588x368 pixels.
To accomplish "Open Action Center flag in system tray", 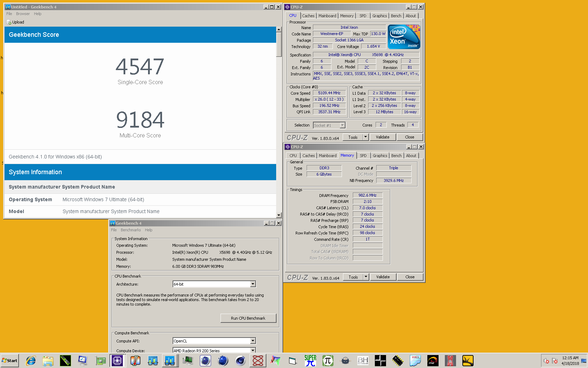I will pyautogui.click(x=555, y=361).
